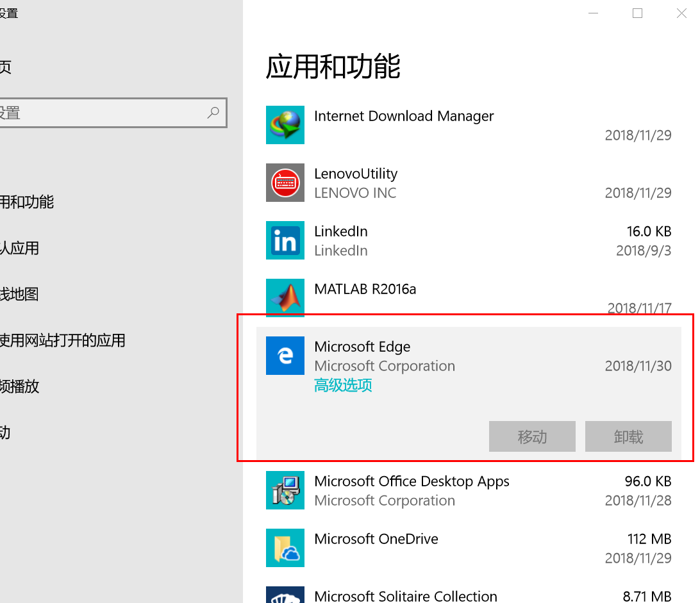
Task: Click the Internet Download Manager icon
Action: point(285,125)
